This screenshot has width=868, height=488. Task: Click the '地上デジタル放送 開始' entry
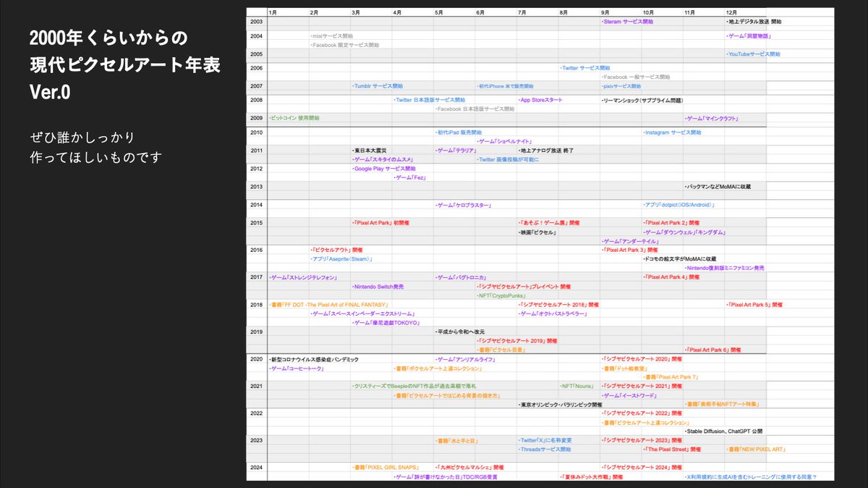coord(754,22)
